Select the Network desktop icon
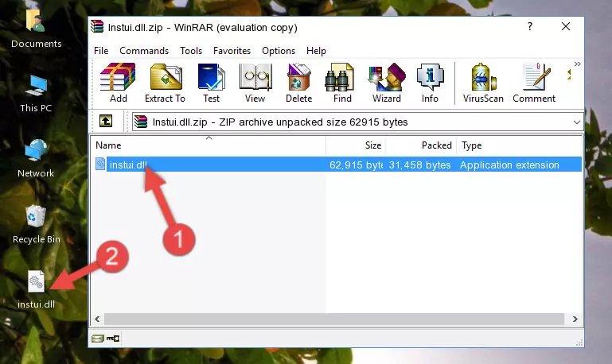 36,158
